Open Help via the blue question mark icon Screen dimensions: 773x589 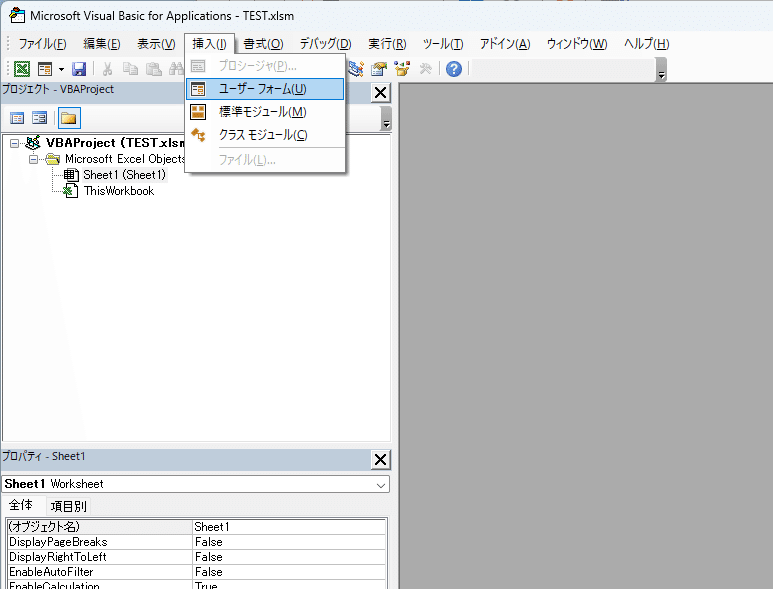(x=454, y=69)
